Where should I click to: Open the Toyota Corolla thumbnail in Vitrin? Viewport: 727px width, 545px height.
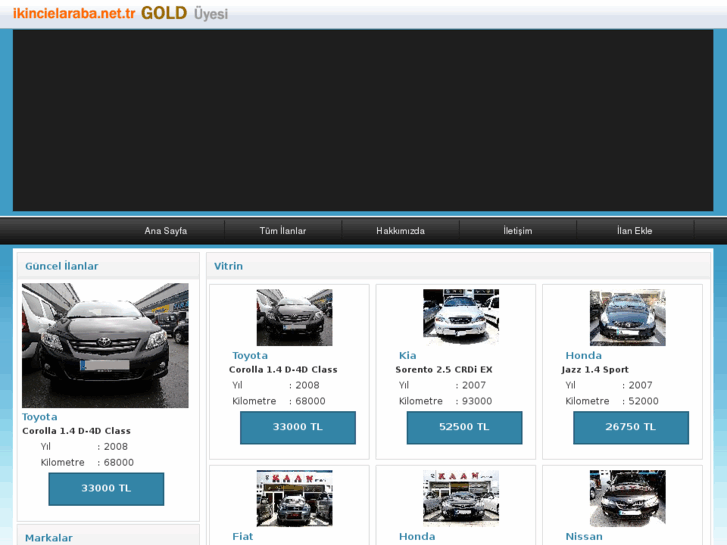pos(294,318)
